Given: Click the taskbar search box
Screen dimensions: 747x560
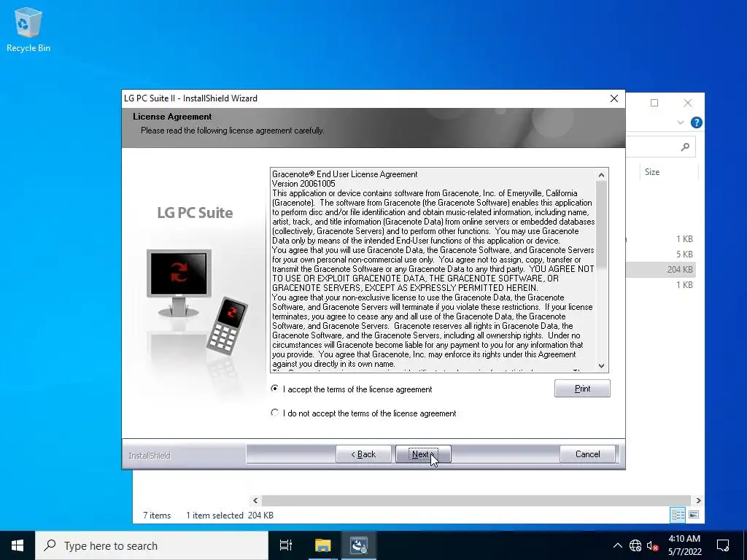Looking at the screenshot, I should (152, 545).
